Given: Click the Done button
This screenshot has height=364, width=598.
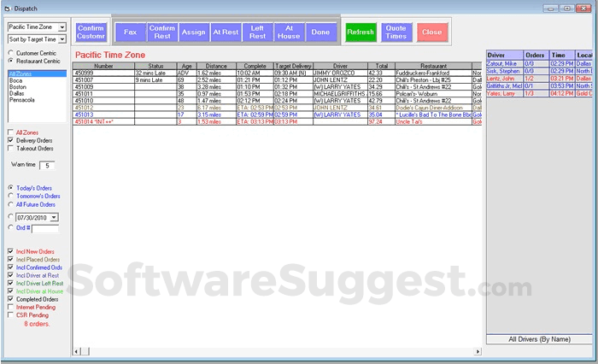Looking at the screenshot, I should click(320, 32).
